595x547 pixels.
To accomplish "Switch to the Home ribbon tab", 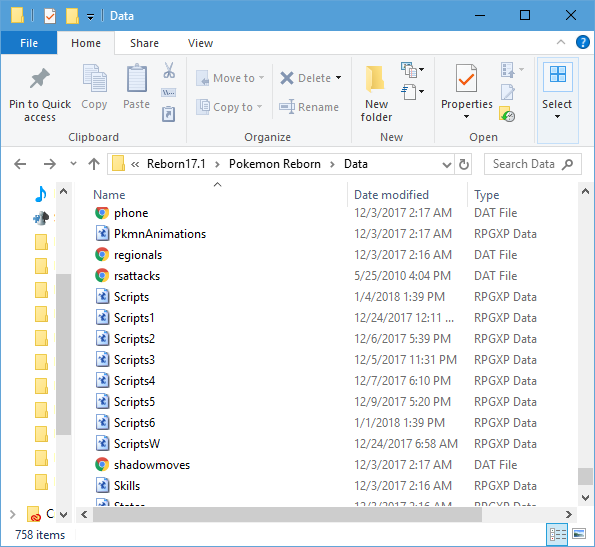I will tap(86, 43).
